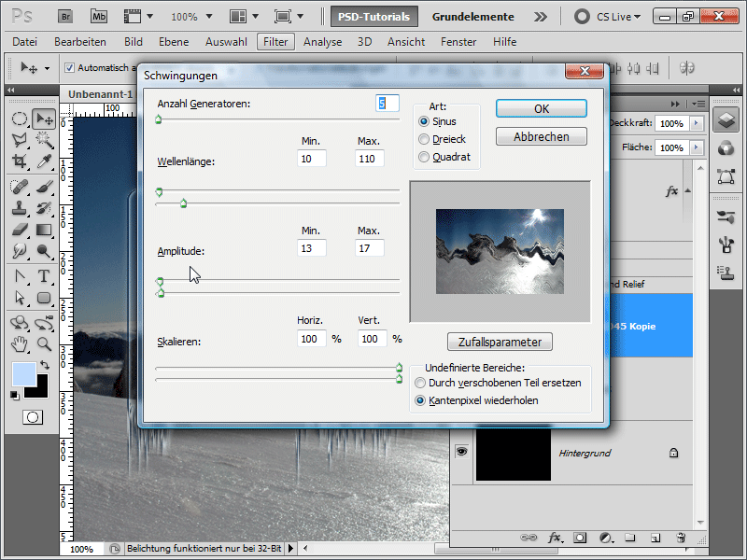Select the Type tool
This screenshot has width=747, height=560.
[44, 276]
